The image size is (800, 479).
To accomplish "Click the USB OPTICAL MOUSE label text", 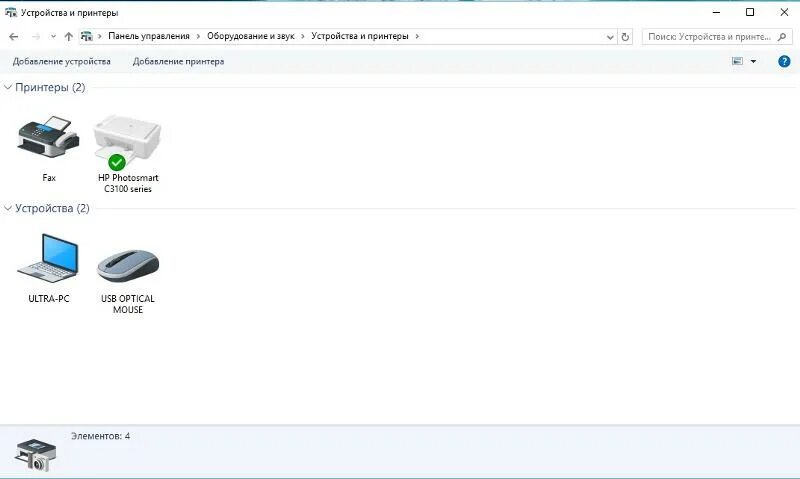I will (x=128, y=304).
